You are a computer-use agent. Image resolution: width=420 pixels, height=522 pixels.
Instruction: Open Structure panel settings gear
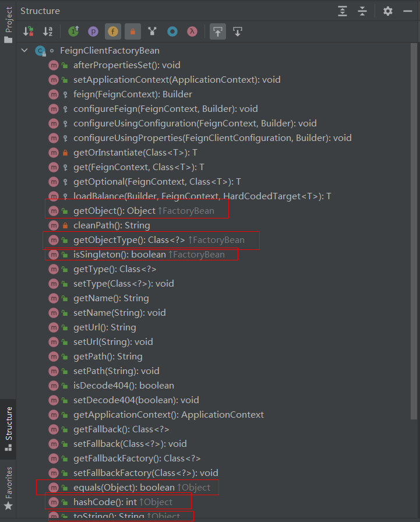[388, 11]
